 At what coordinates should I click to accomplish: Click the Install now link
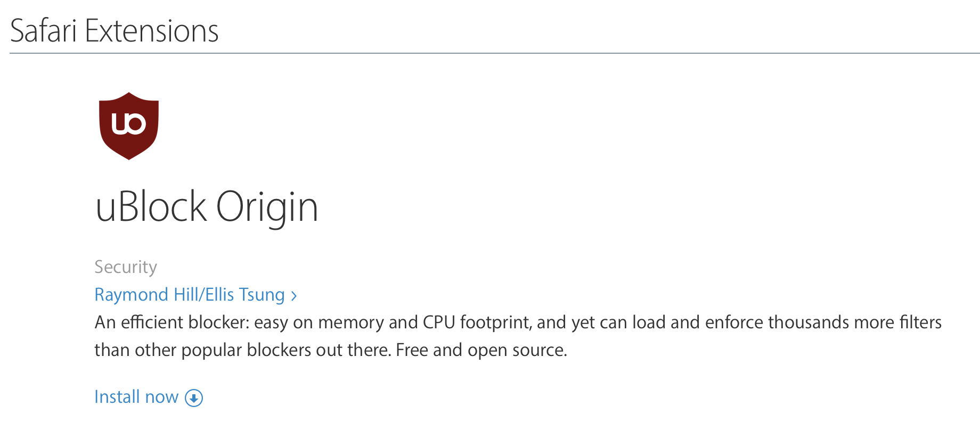(149, 397)
